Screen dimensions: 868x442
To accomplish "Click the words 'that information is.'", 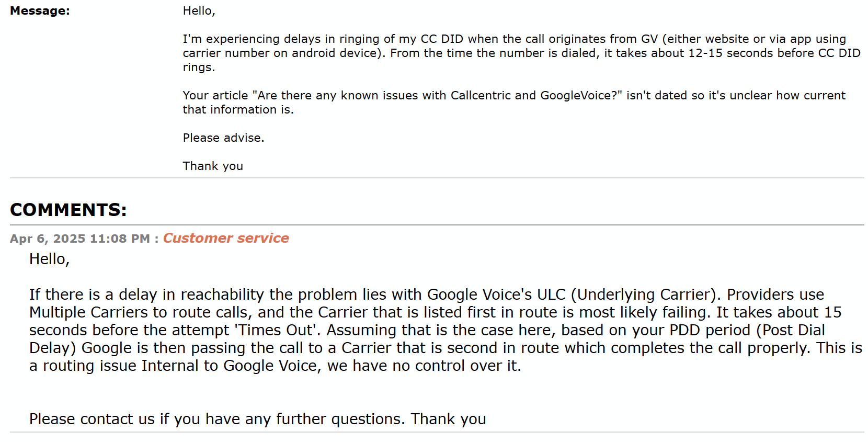I will coord(238,110).
